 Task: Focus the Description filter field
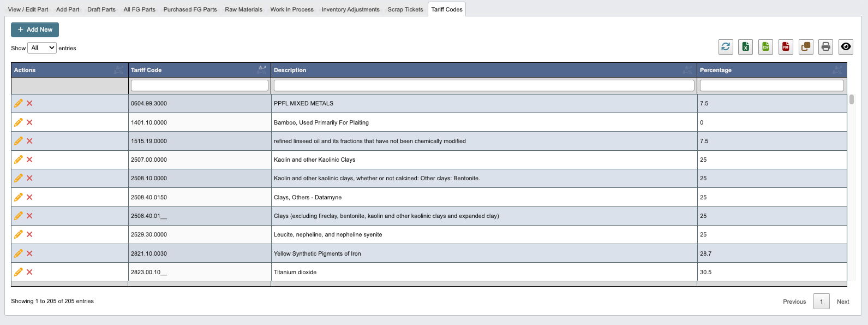pos(484,86)
